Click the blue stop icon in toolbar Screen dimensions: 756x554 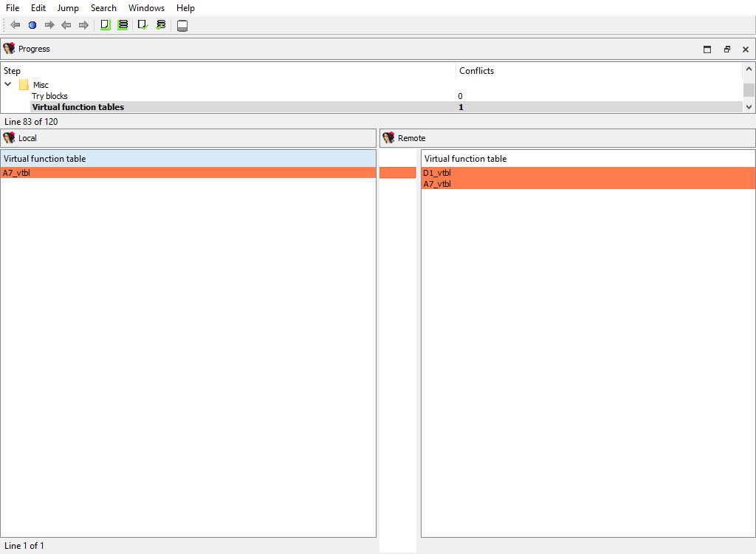[x=32, y=24]
